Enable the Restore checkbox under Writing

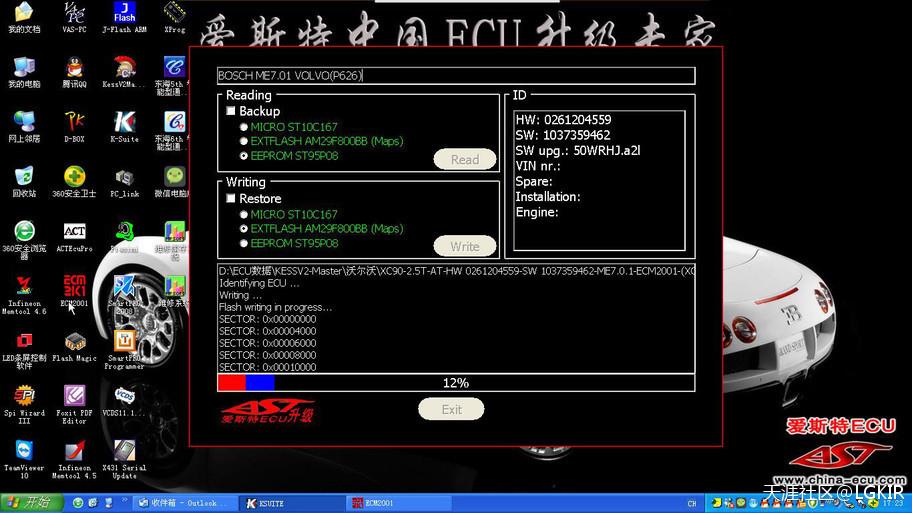click(231, 198)
